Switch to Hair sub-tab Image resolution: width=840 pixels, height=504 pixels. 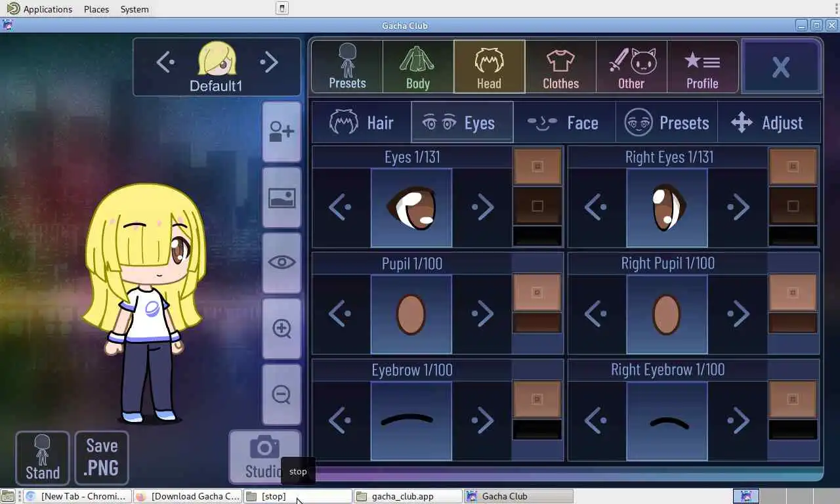362,123
